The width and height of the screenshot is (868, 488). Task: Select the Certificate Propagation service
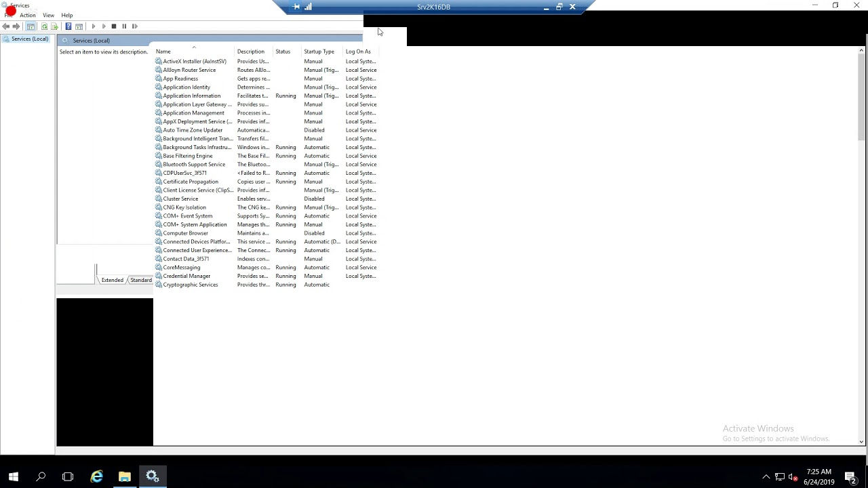(x=266, y=182)
